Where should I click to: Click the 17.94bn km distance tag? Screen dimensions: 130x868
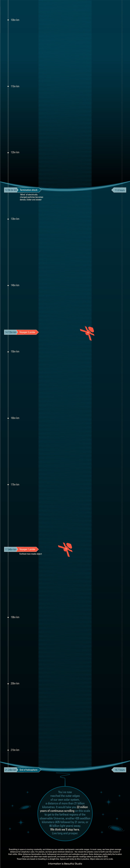(11, 549)
